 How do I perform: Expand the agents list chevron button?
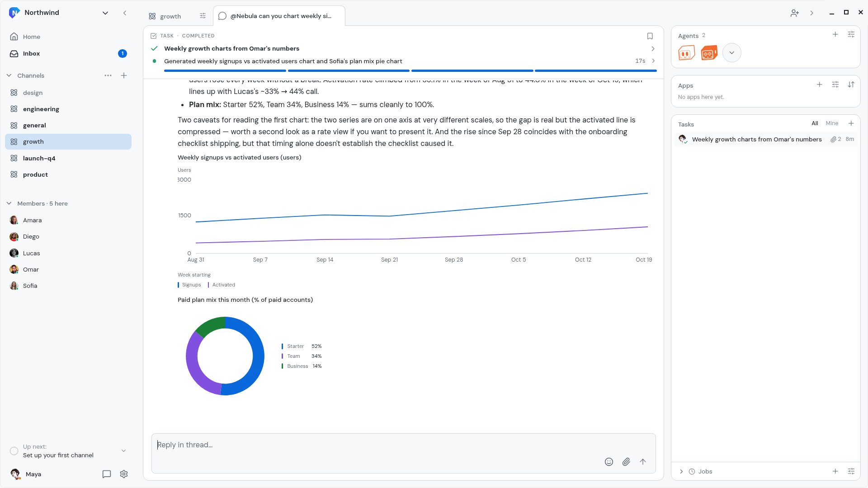click(x=731, y=53)
